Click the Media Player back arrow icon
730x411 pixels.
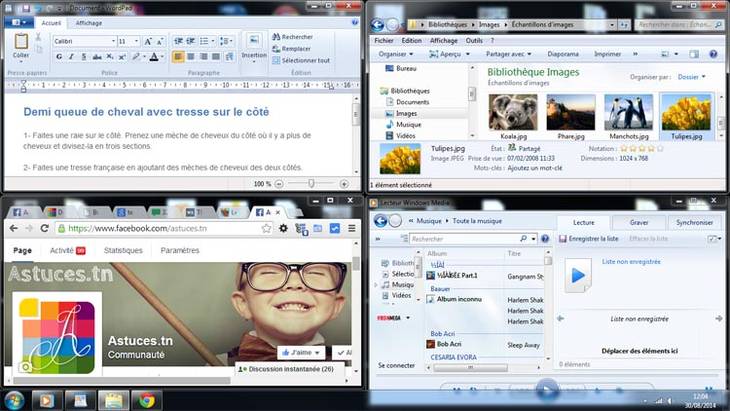[x=380, y=220]
